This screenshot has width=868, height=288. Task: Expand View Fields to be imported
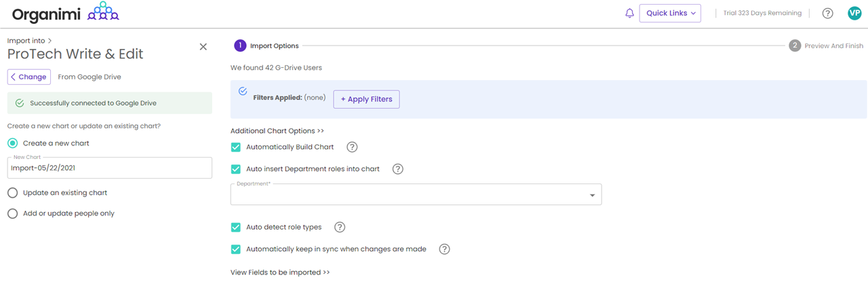click(279, 272)
